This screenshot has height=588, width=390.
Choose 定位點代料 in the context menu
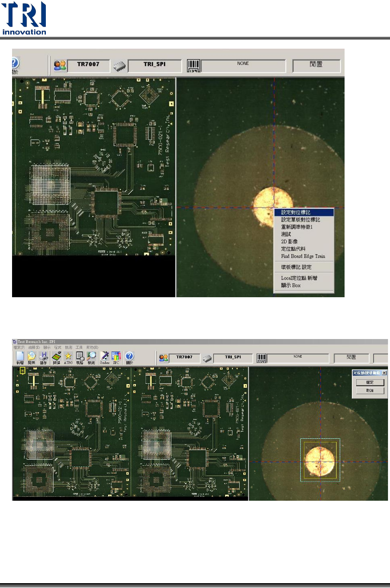coord(304,249)
